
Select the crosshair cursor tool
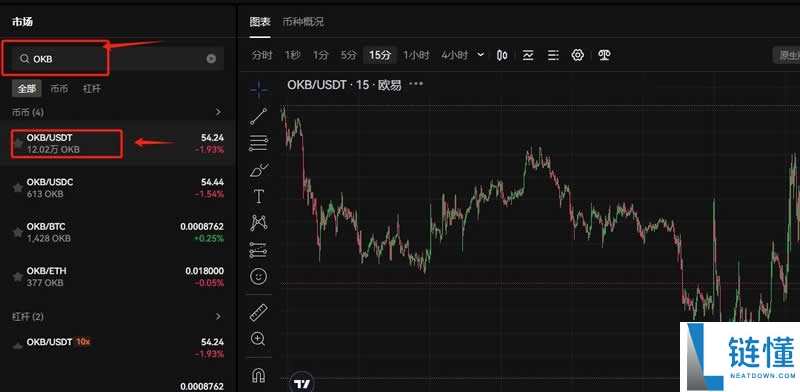click(x=259, y=90)
